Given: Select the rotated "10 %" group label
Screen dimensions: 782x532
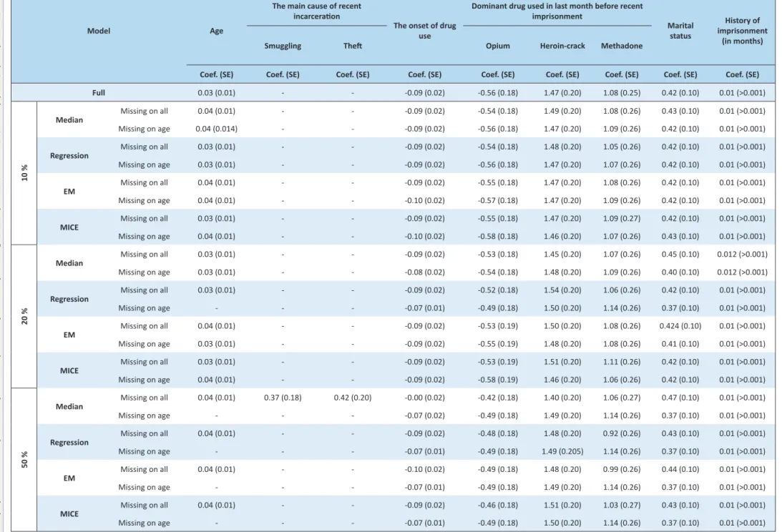Looking at the screenshot, I should 24,173.
